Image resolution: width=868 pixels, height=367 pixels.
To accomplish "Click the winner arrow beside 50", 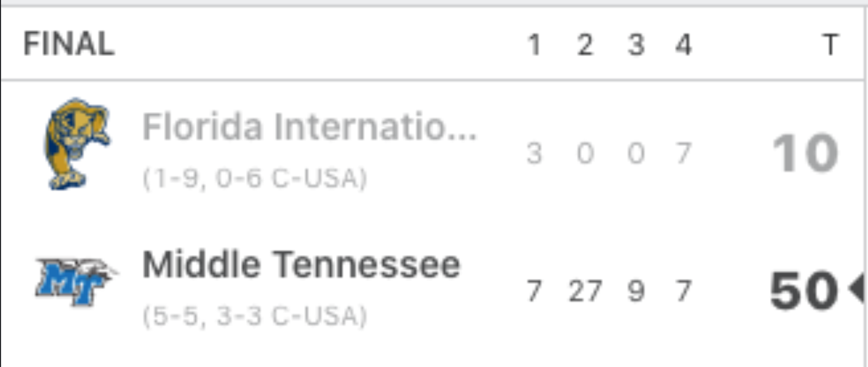I will [857, 289].
